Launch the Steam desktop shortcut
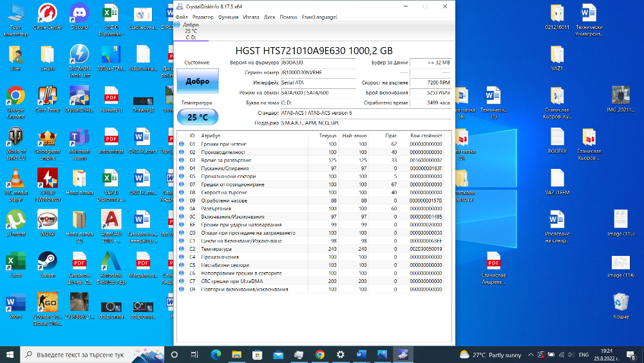644x363 pixels. tap(48, 265)
